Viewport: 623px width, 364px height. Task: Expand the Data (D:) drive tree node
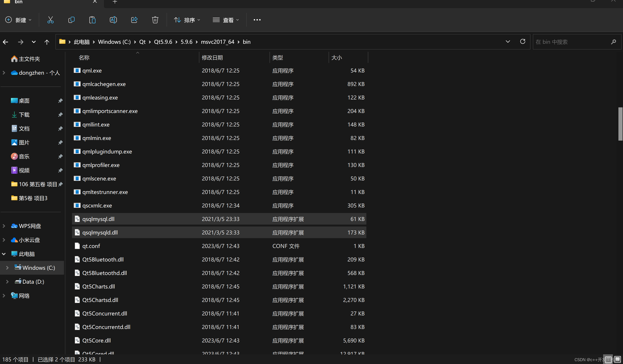(7, 281)
